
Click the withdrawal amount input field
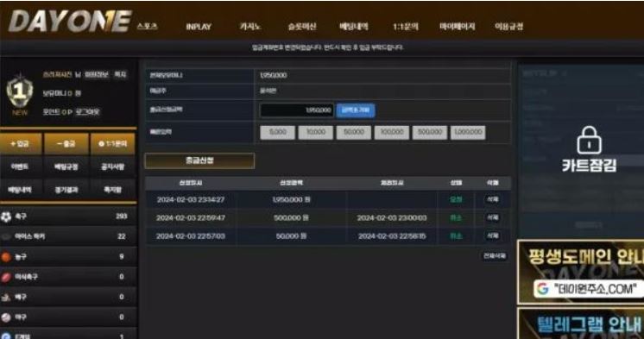click(297, 110)
